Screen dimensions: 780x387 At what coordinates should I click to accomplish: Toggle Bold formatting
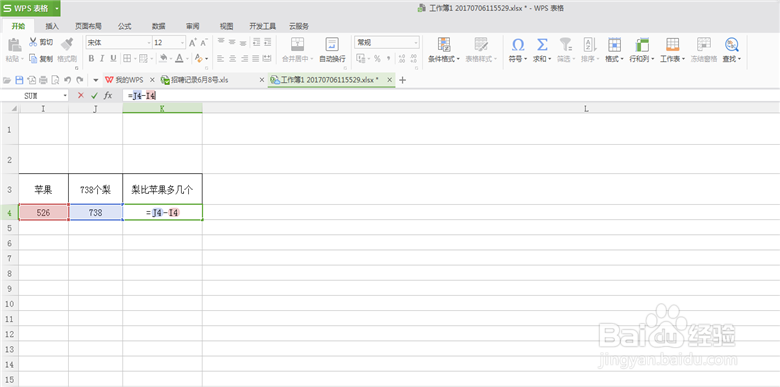coord(91,59)
